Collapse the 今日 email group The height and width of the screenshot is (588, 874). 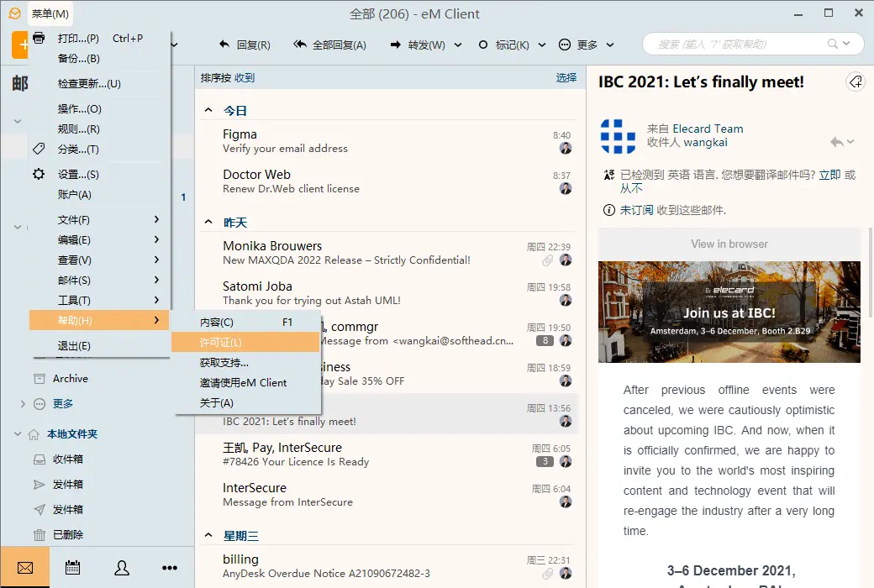point(208,110)
